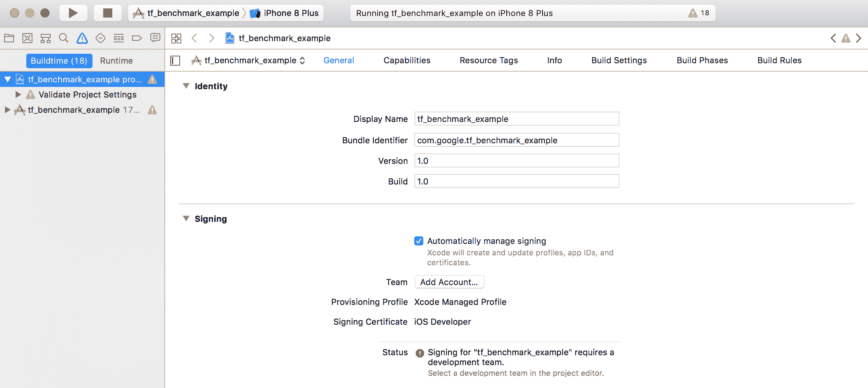Switch to the Capabilities tab
The height and width of the screenshot is (388, 868).
407,60
